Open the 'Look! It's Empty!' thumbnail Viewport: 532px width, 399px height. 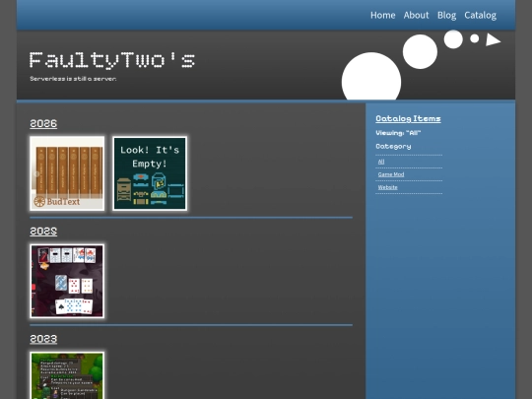point(150,173)
